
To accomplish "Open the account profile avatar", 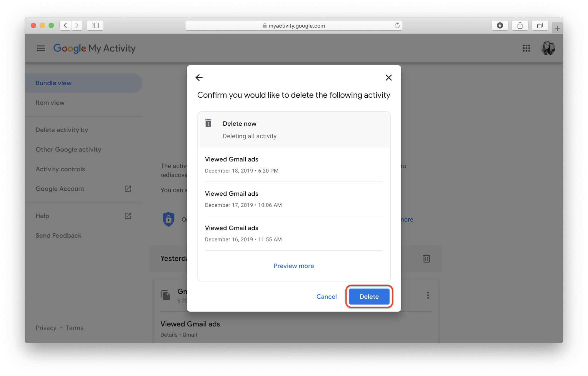I will tap(548, 48).
